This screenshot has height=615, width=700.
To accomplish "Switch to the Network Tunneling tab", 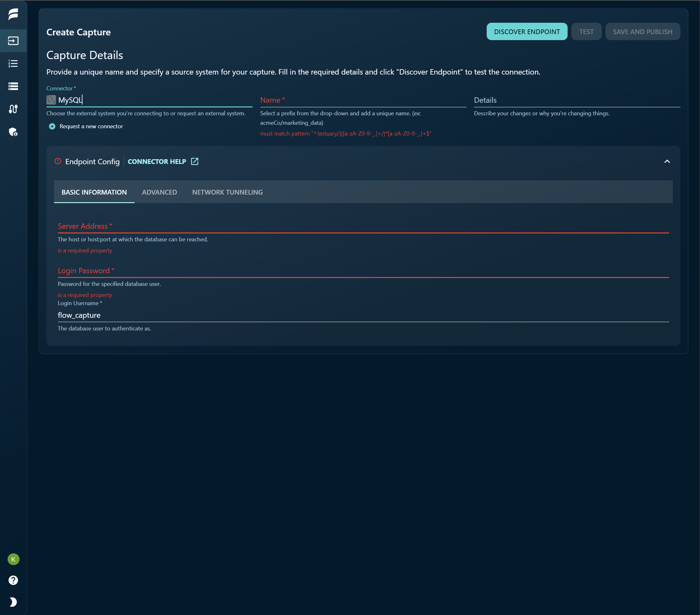I will [227, 192].
